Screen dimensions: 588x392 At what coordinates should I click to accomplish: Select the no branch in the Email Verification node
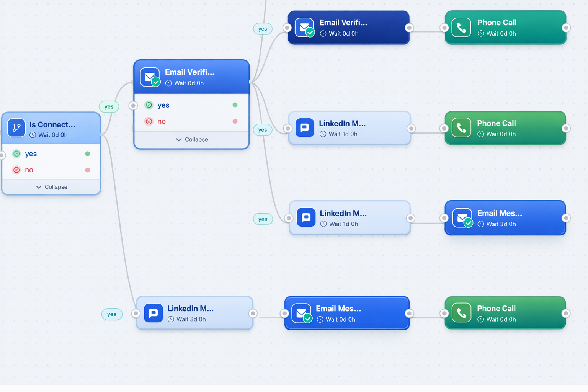coord(161,121)
